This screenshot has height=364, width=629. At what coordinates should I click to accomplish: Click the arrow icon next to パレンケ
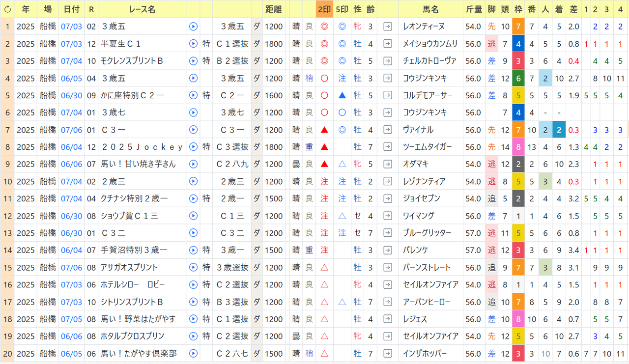coord(388,250)
